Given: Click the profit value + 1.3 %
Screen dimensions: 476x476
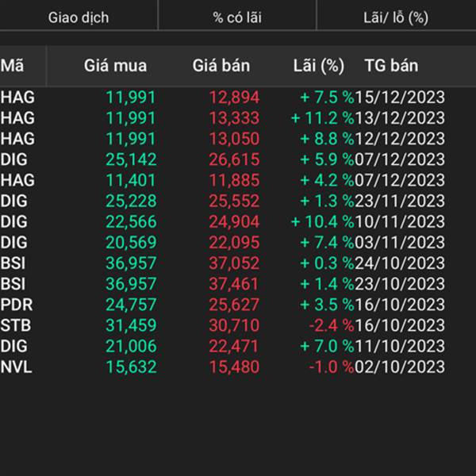Looking at the screenshot, I should tap(327, 201).
